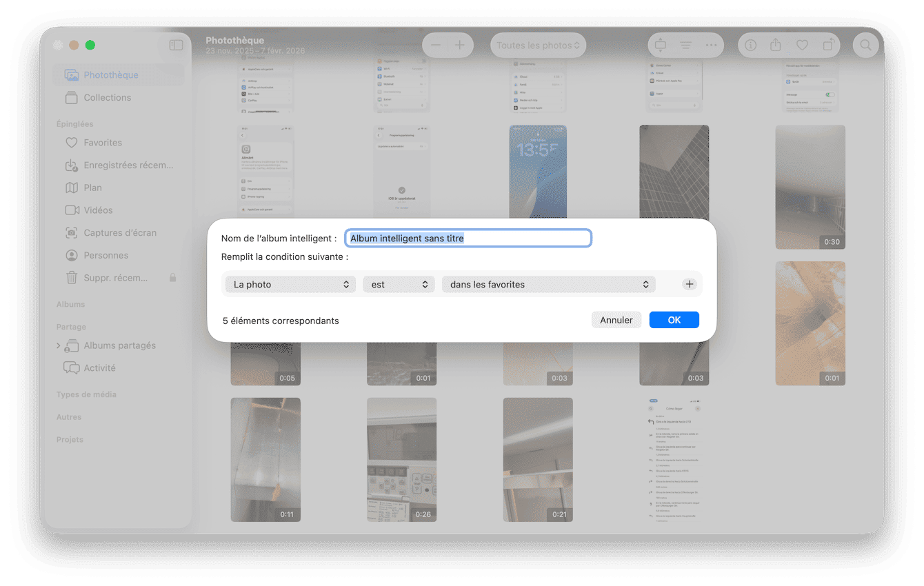The width and height of the screenshot is (924, 586).
Task: Share the selected photos
Action: (x=775, y=45)
